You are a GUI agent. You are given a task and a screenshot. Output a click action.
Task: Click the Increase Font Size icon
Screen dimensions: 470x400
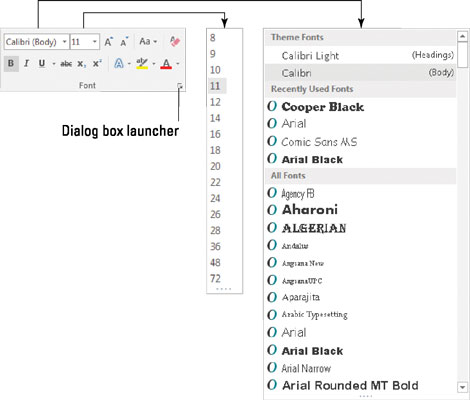(x=108, y=42)
